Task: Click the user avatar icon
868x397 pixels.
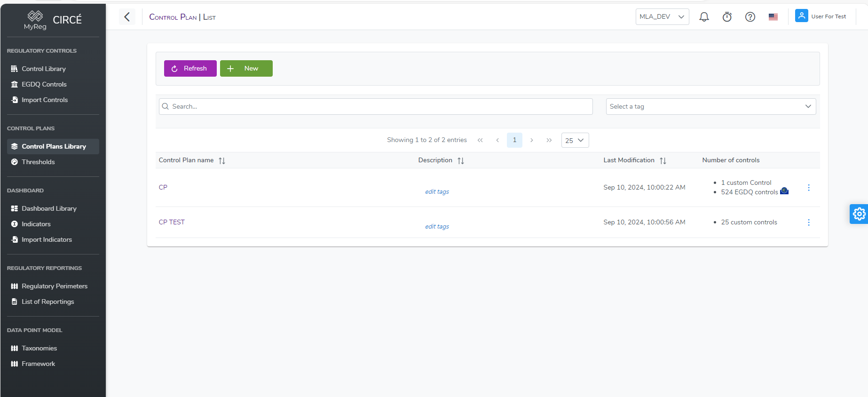Action: [801, 16]
